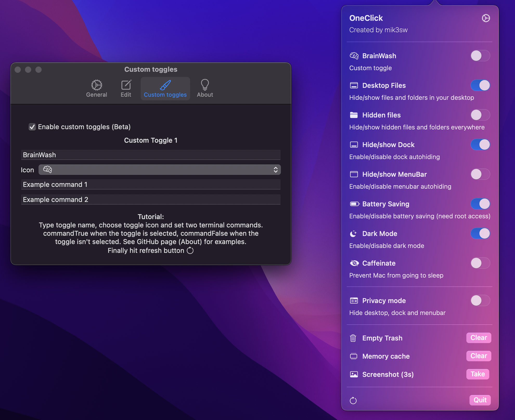Image resolution: width=515 pixels, height=420 pixels.
Task: Quit the OneClick app
Action: (x=480, y=400)
